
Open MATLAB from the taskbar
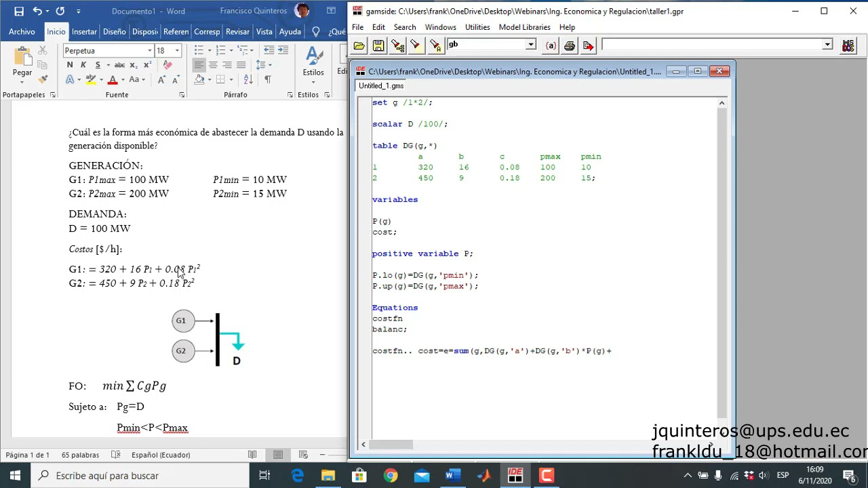click(484, 475)
